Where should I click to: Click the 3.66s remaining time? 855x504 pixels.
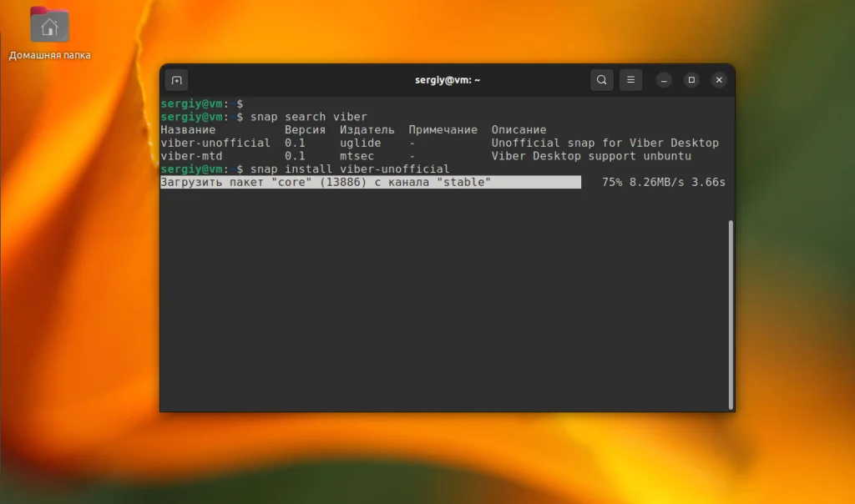point(708,182)
